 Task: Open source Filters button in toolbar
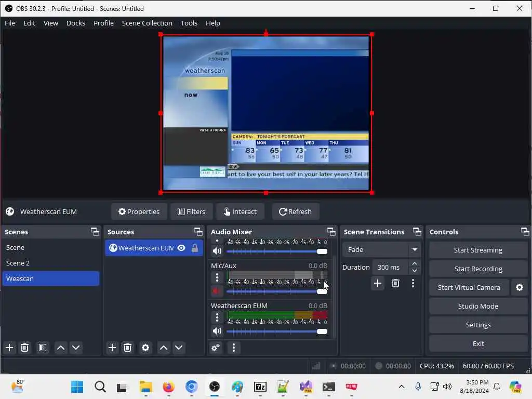point(192,212)
